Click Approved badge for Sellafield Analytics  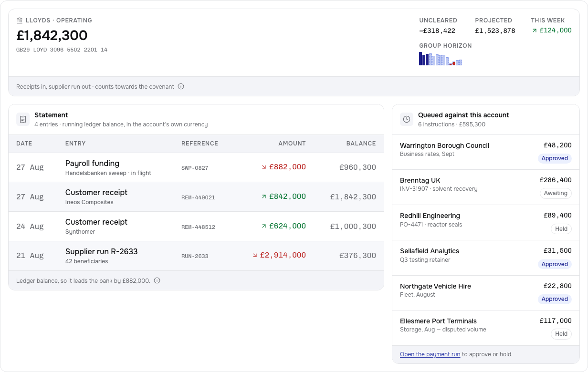pyautogui.click(x=555, y=264)
